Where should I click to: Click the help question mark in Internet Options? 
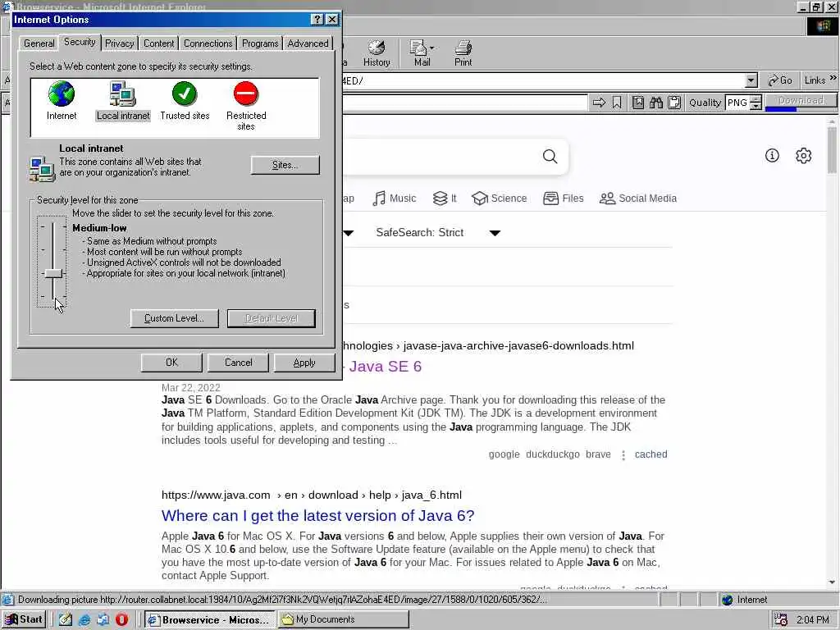(x=317, y=20)
